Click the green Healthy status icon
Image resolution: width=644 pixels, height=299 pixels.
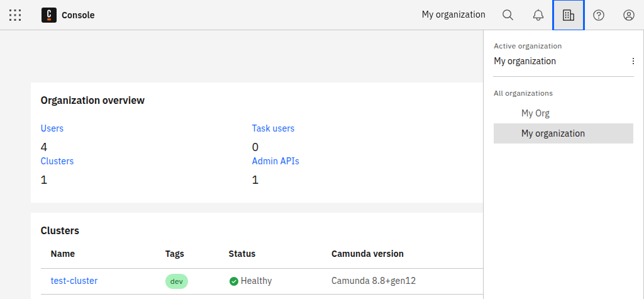click(234, 281)
